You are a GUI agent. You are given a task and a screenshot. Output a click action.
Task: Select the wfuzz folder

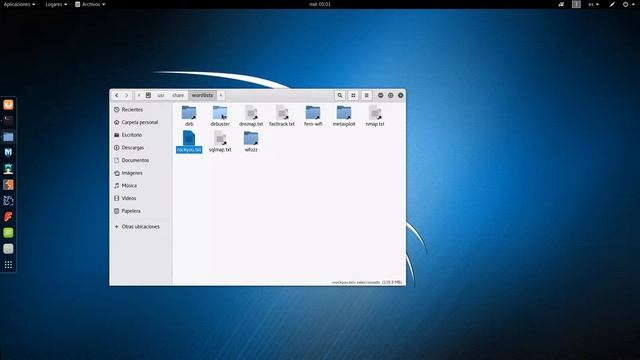[x=251, y=142]
